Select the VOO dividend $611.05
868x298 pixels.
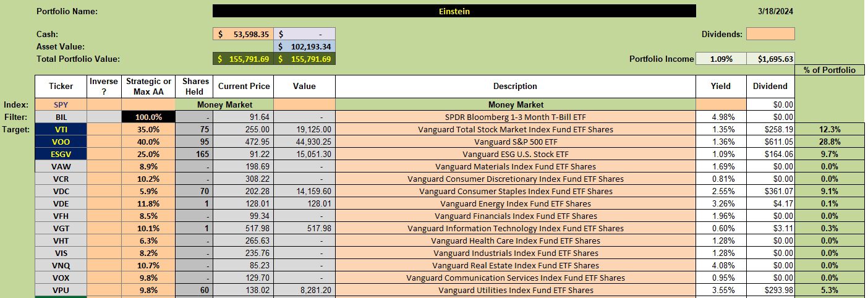(x=770, y=142)
